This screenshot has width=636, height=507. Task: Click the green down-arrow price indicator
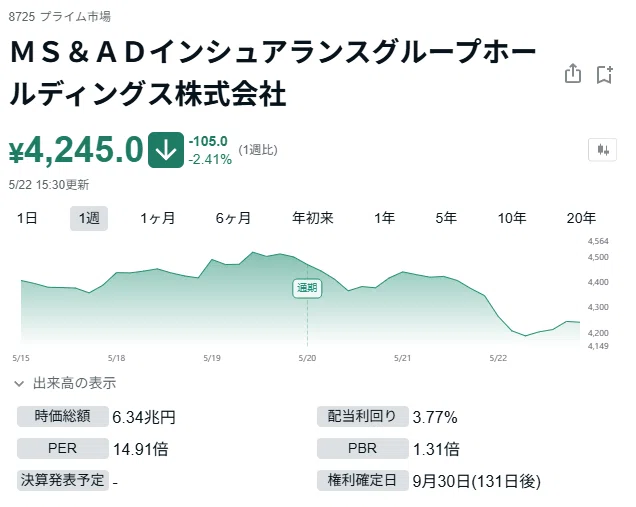pyautogui.click(x=166, y=150)
